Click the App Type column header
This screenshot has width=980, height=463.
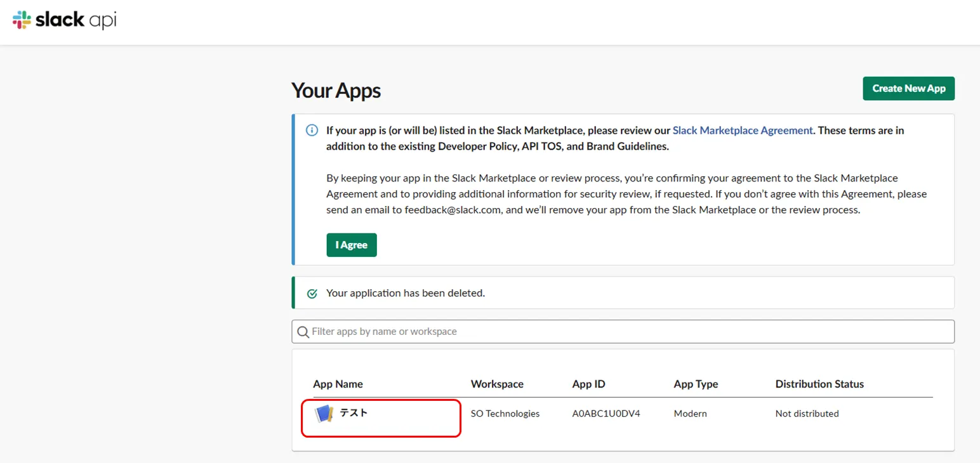click(x=696, y=384)
